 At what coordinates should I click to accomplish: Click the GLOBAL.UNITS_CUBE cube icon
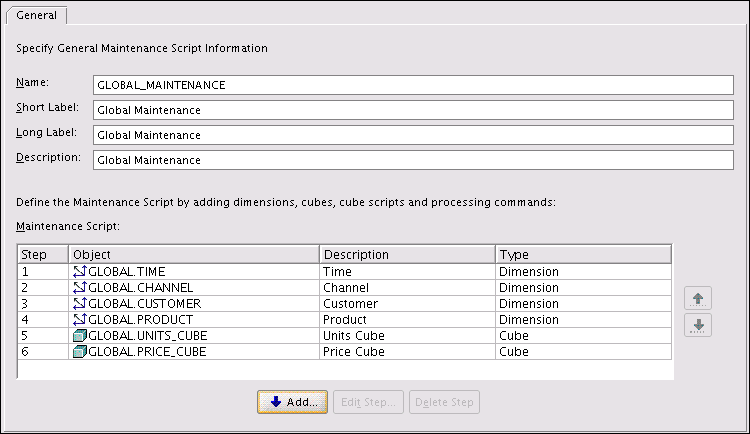(x=80, y=335)
